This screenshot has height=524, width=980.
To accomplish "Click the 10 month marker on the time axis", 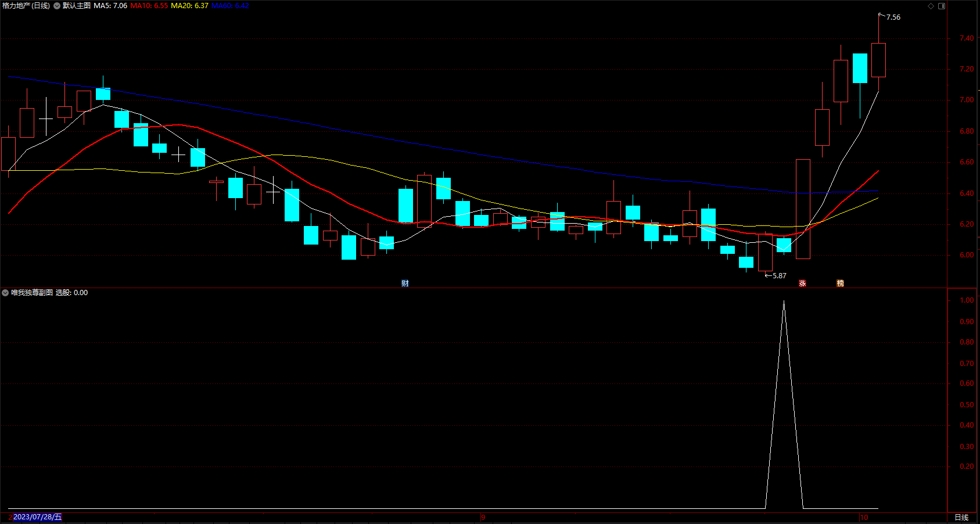I will coord(864,517).
